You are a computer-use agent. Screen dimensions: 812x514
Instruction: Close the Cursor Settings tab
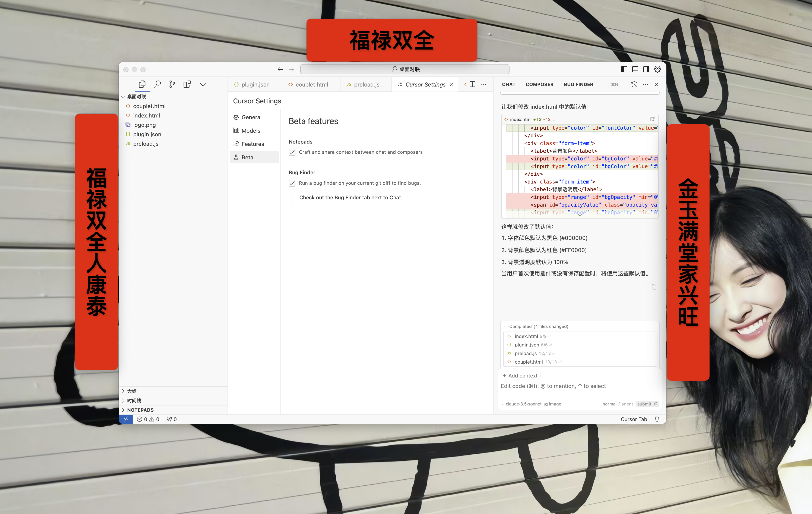(x=452, y=84)
